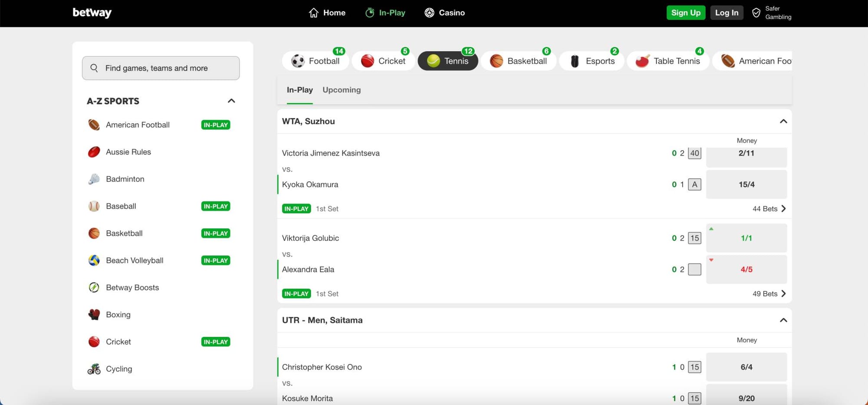Collapse WTA, Suzhou section

pos(783,122)
